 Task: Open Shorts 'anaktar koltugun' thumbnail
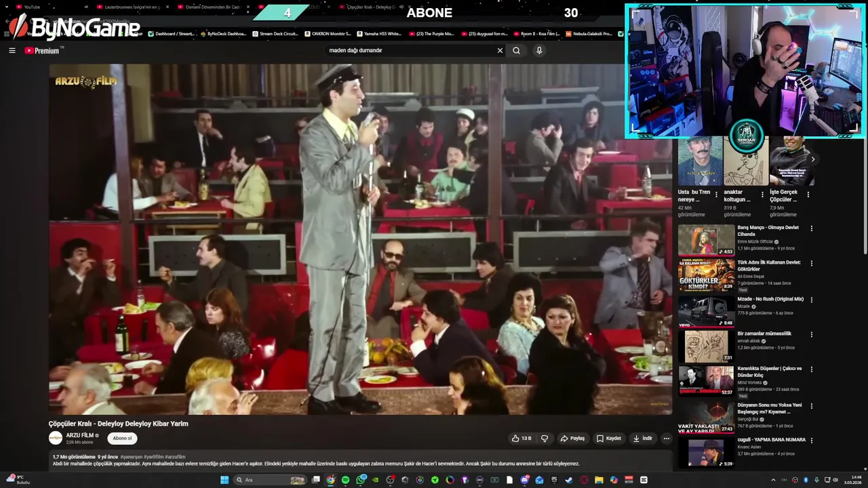[x=746, y=161]
